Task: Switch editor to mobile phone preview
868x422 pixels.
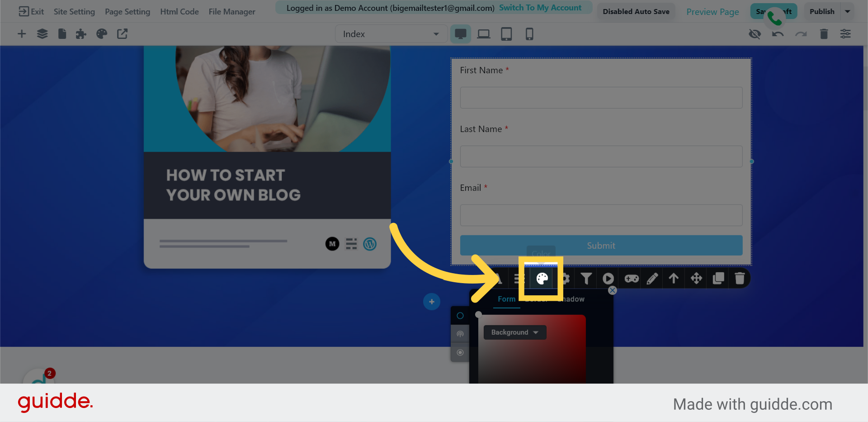Action: click(x=529, y=33)
